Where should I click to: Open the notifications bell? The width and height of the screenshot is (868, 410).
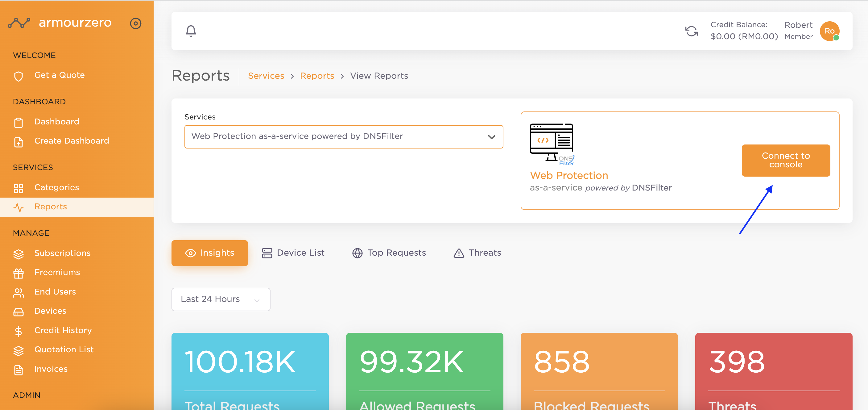click(x=191, y=31)
